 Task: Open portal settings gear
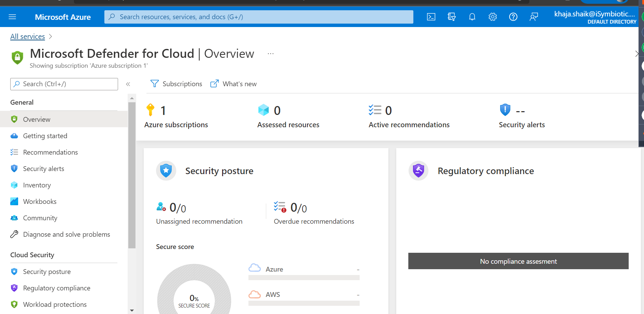pos(493,17)
